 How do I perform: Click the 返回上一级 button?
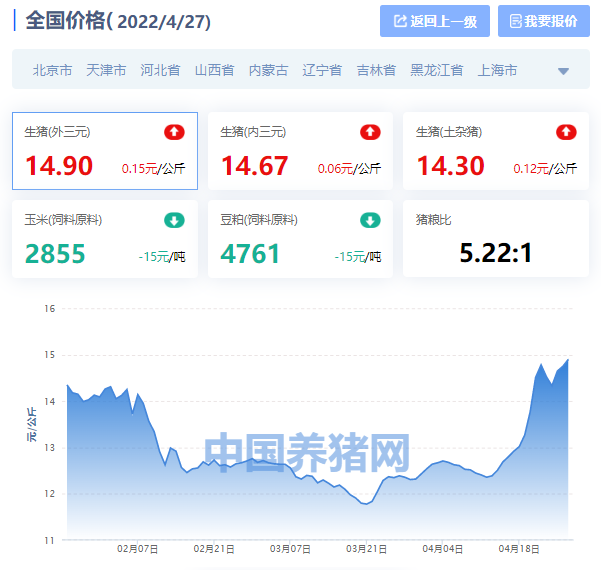[x=435, y=21]
